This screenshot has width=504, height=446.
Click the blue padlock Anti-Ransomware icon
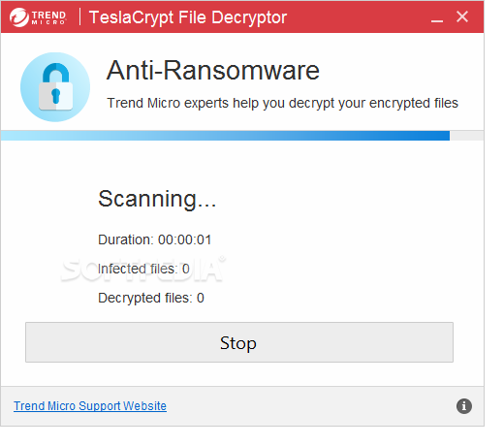pyautogui.click(x=55, y=87)
